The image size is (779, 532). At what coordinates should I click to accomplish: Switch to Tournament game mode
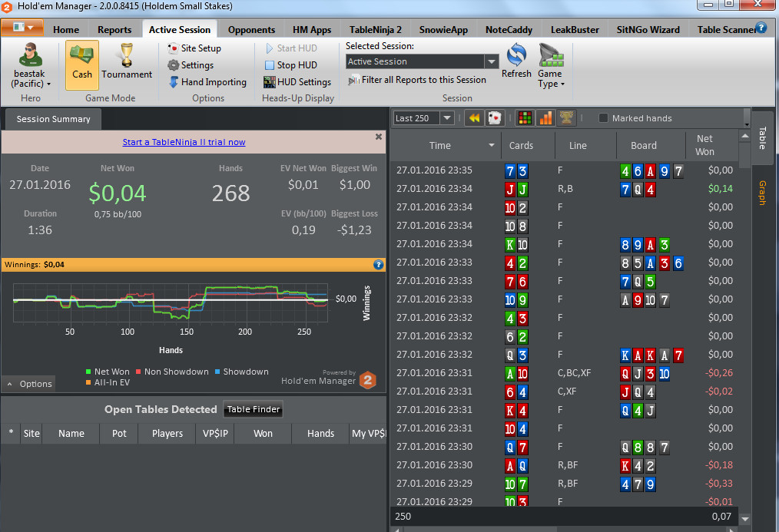click(127, 61)
